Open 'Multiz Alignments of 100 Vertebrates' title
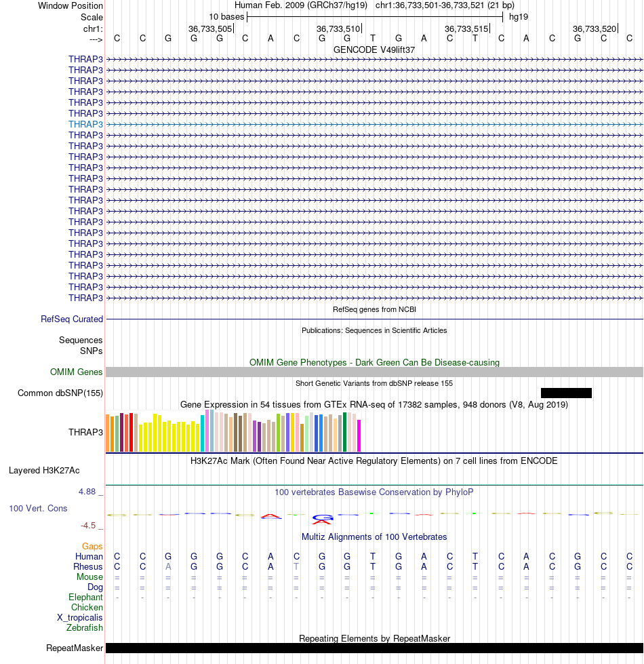The height and width of the screenshot is (664, 644). [x=374, y=537]
